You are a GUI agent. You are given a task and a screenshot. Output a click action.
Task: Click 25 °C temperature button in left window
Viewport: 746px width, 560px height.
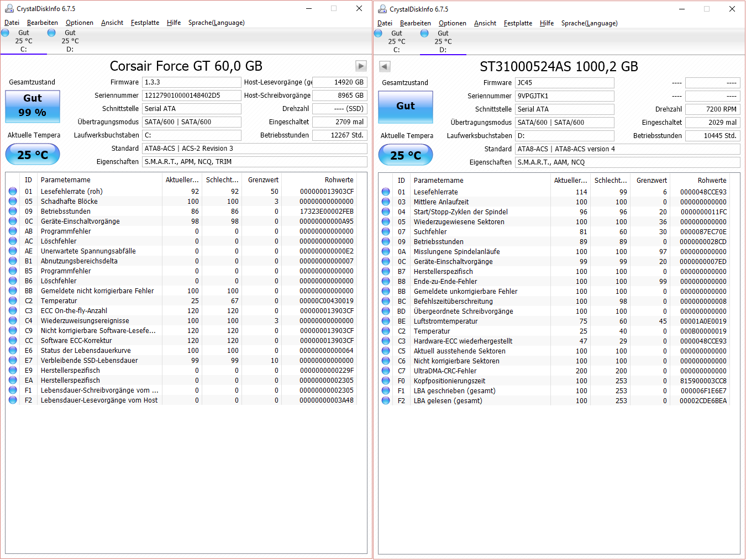click(x=33, y=155)
